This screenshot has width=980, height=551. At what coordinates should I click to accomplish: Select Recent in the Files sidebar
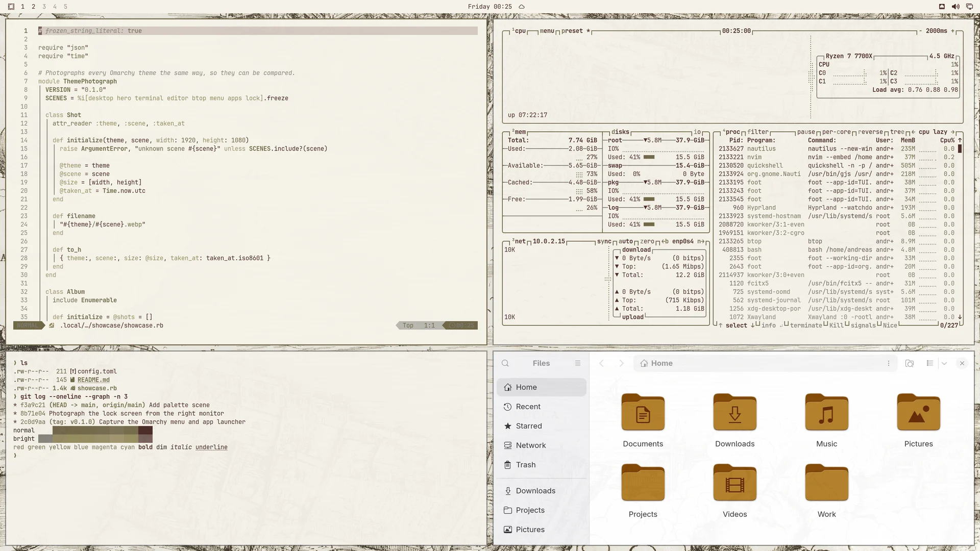click(541, 407)
